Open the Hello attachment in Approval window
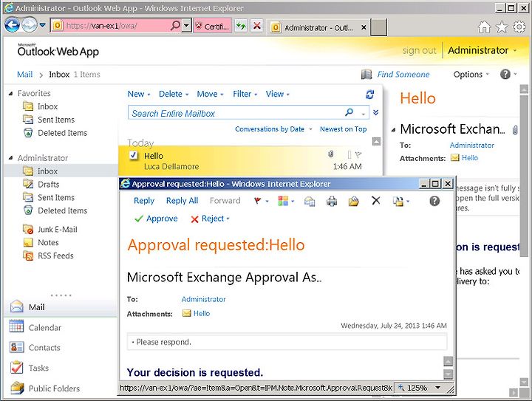Screen dimensions: 532x401 tap(202, 314)
